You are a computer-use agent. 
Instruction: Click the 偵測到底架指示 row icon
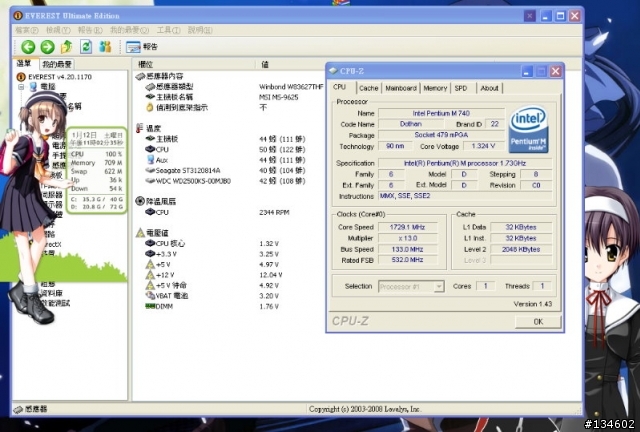click(x=150, y=107)
